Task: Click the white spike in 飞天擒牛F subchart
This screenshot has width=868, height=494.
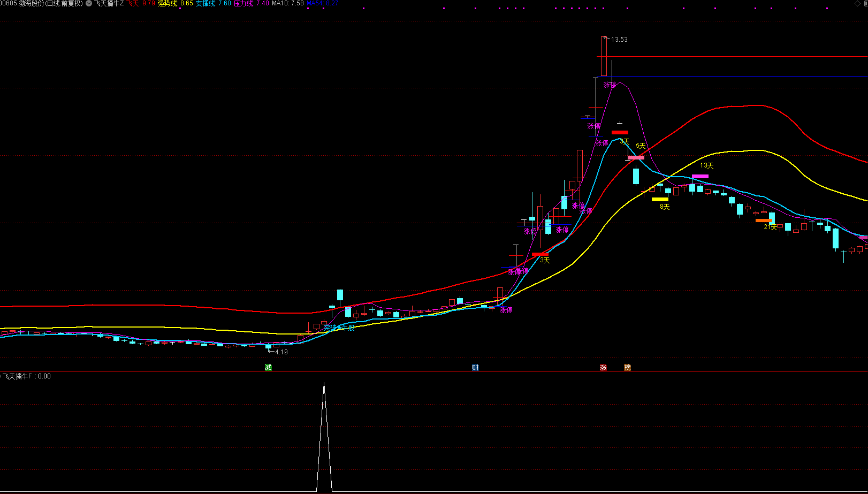Action: tap(324, 436)
